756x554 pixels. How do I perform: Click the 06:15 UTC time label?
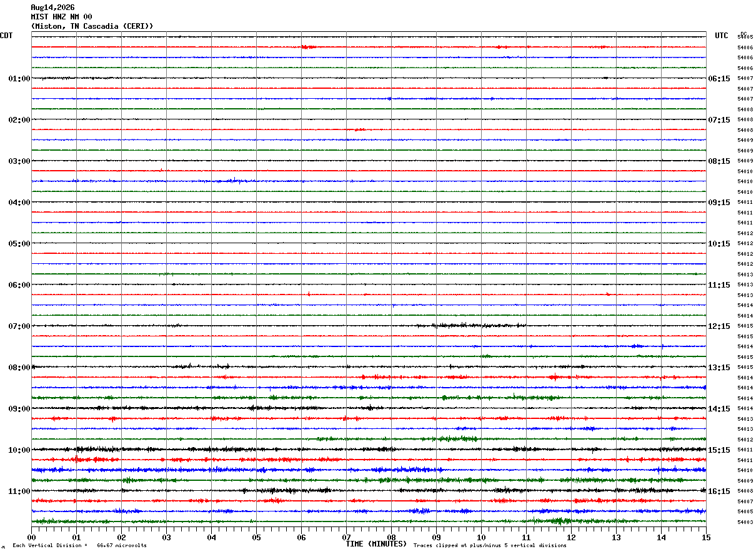(719, 79)
